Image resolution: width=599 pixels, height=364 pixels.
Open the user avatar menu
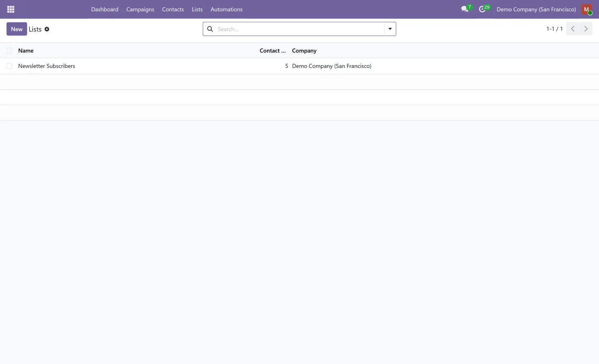pyautogui.click(x=587, y=9)
